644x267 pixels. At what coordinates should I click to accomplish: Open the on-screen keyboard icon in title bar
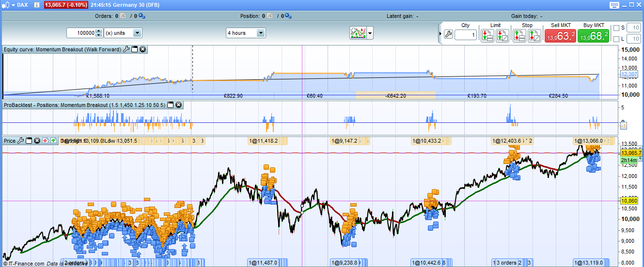click(614, 5)
